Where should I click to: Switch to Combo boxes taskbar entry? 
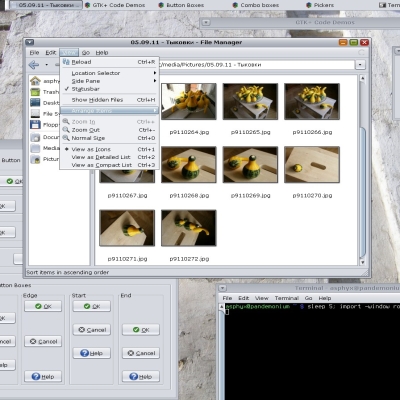[256, 5]
